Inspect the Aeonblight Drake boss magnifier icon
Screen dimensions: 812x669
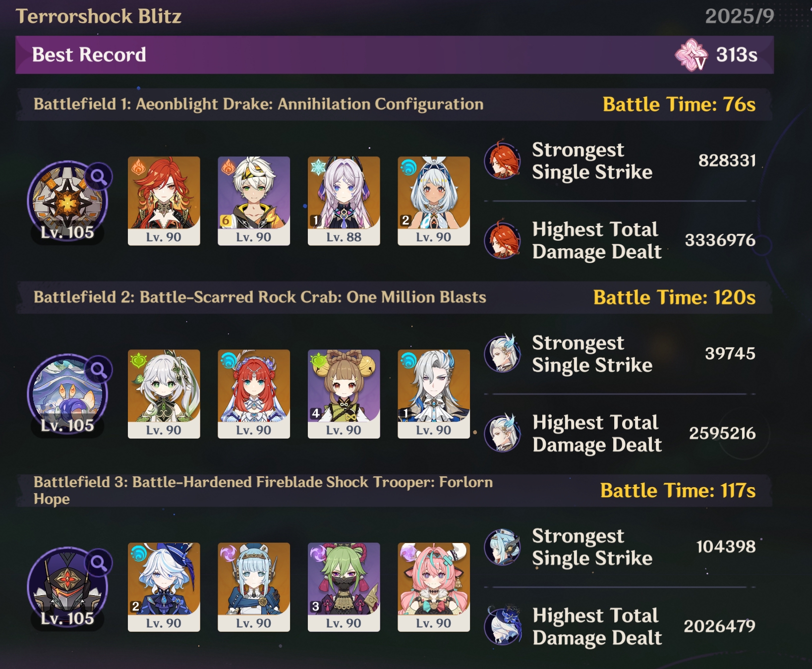tap(98, 177)
